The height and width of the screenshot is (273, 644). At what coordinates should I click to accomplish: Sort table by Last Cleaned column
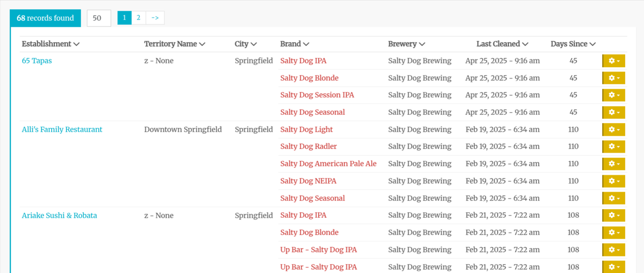[502, 44]
